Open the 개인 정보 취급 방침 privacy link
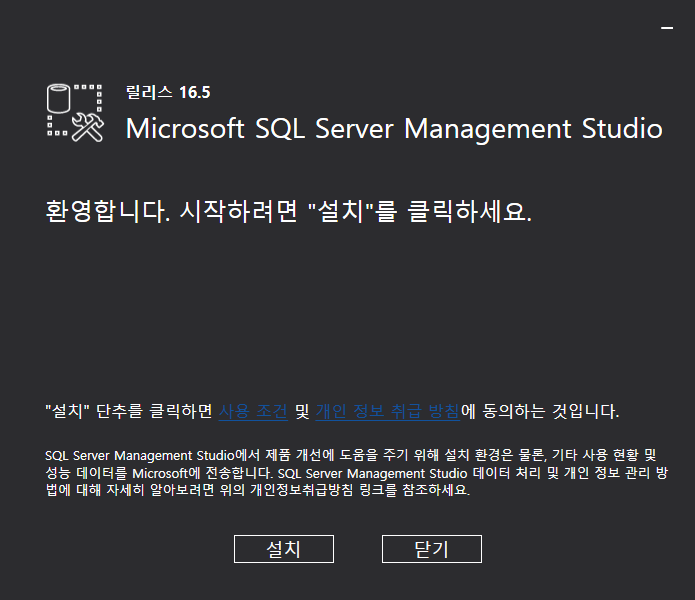Viewport: 695px width, 600px height. tap(388, 411)
